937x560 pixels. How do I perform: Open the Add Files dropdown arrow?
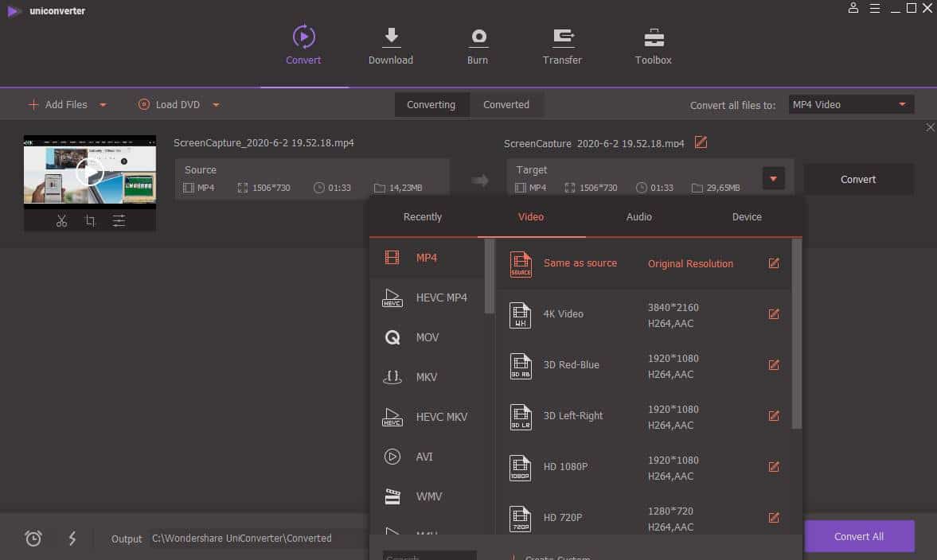coord(102,104)
